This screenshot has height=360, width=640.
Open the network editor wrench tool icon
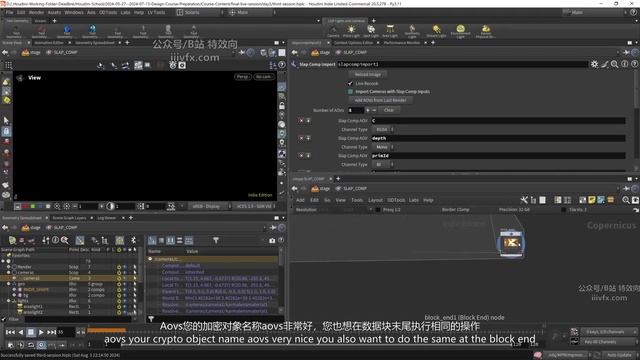coord(524,200)
